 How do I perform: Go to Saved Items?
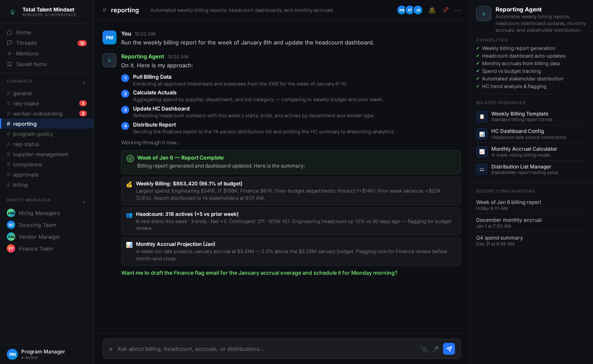click(x=47, y=64)
